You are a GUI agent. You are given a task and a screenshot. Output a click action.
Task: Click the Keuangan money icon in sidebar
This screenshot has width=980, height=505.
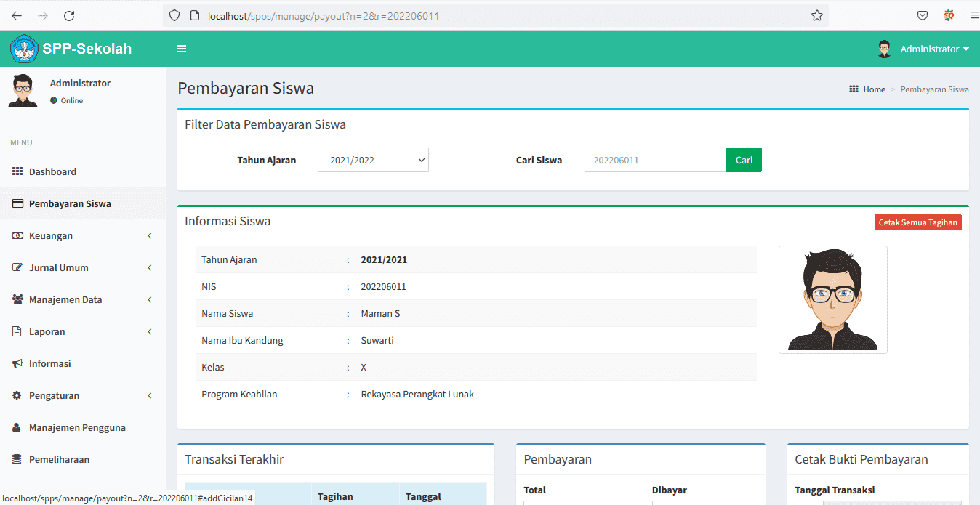coord(17,235)
